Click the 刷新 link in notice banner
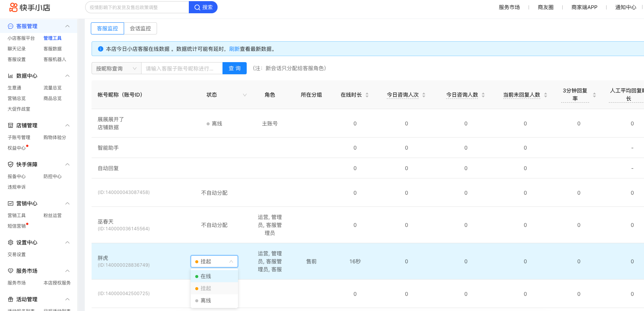The image size is (644, 311). 234,49
